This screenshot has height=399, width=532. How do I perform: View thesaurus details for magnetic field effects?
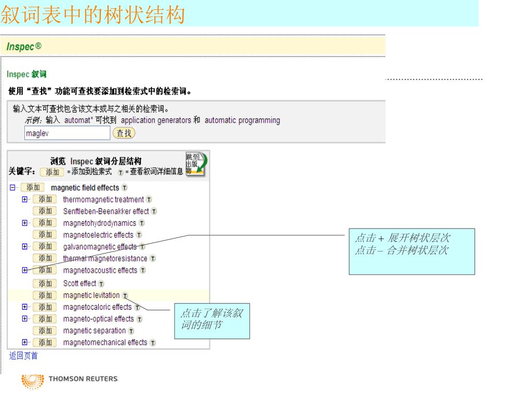125,188
